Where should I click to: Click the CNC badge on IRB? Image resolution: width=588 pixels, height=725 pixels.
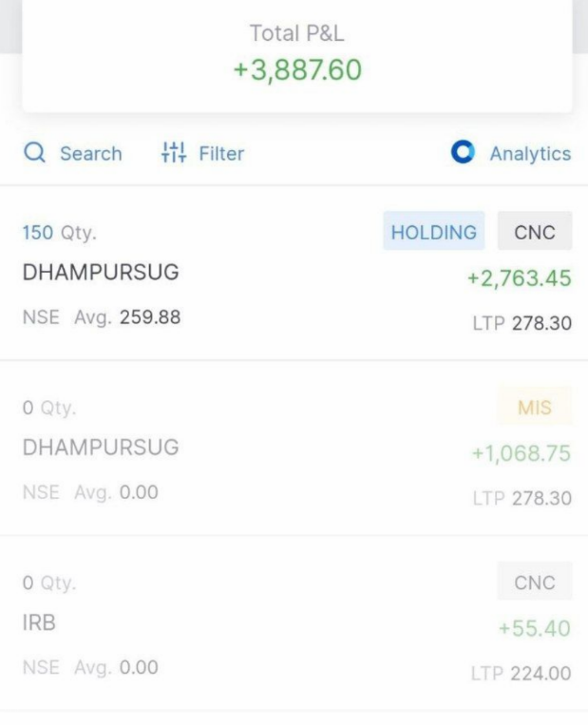[534, 582]
